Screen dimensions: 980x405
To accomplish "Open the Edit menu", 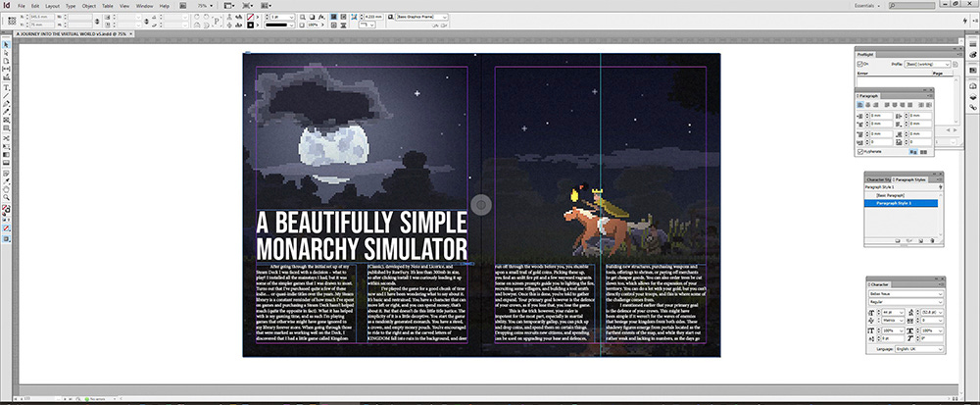I will coord(35,6).
